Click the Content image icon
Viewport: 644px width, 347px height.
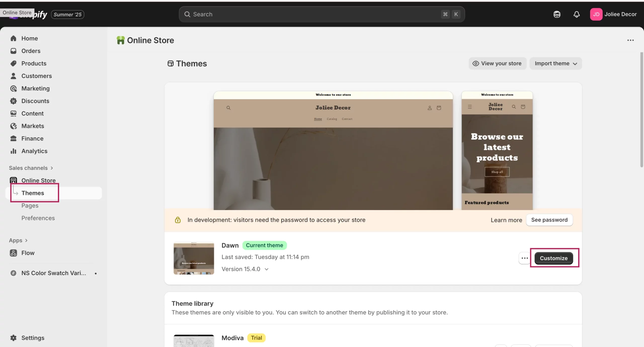13,113
